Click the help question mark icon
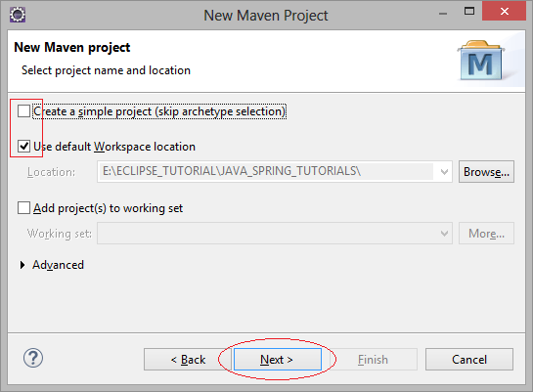This screenshot has width=533, height=392. pyautogui.click(x=33, y=358)
